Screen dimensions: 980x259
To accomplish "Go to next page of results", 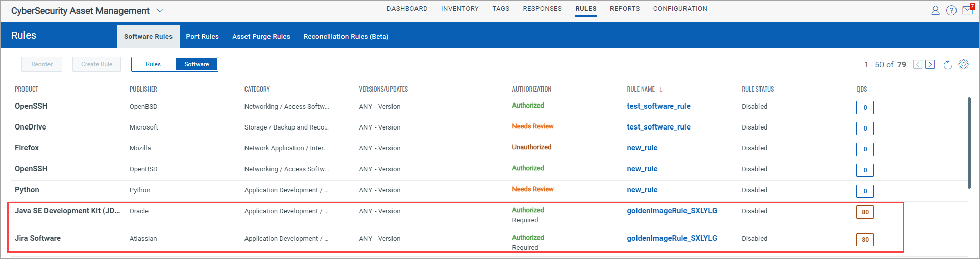I will click(x=930, y=64).
